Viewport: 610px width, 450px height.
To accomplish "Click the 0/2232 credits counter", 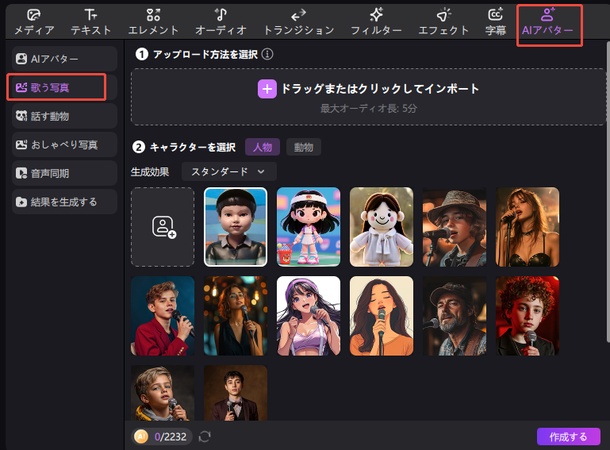I will (x=170, y=437).
